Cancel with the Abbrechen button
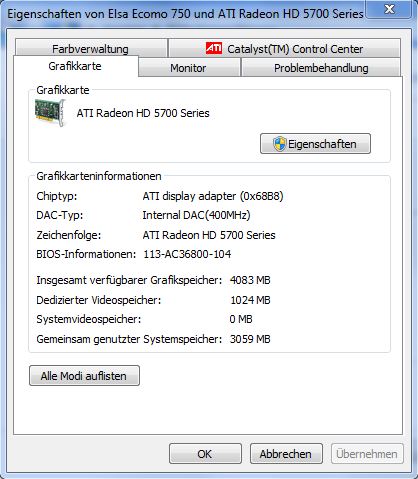The image size is (418, 479). point(286,454)
